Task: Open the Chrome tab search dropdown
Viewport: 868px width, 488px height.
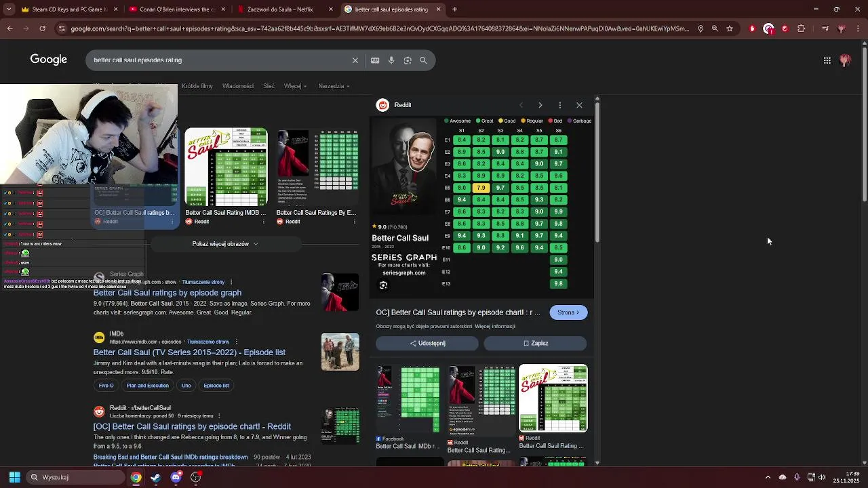Action: pos(8,9)
